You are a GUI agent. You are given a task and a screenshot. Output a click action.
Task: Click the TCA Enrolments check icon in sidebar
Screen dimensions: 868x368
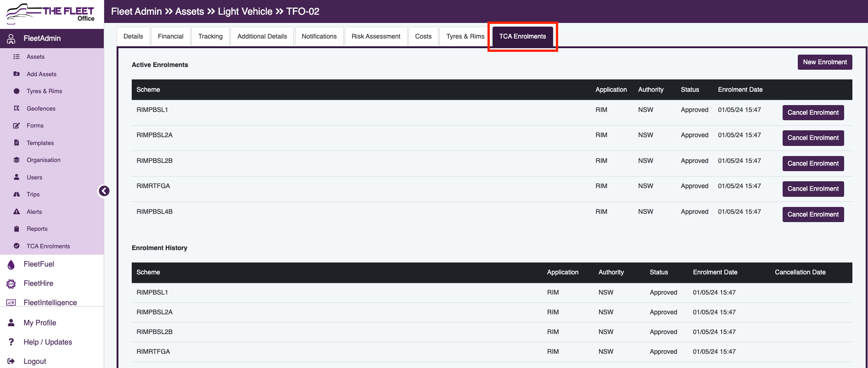pos(17,246)
